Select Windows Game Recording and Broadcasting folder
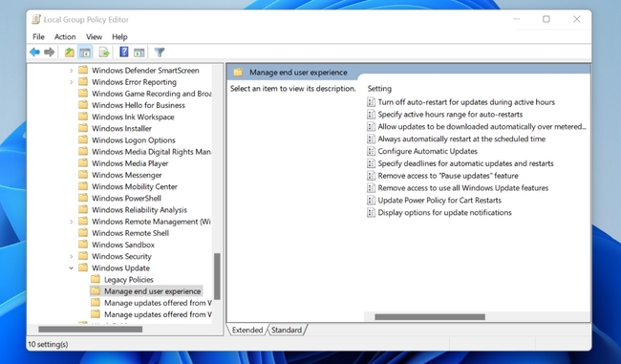Image resolution: width=621 pixels, height=364 pixels. pos(151,94)
